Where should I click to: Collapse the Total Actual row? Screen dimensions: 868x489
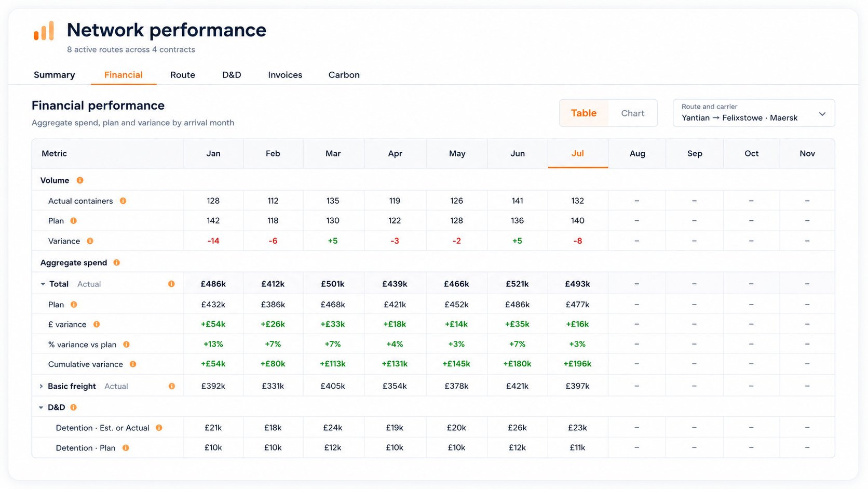tap(43, 284)
